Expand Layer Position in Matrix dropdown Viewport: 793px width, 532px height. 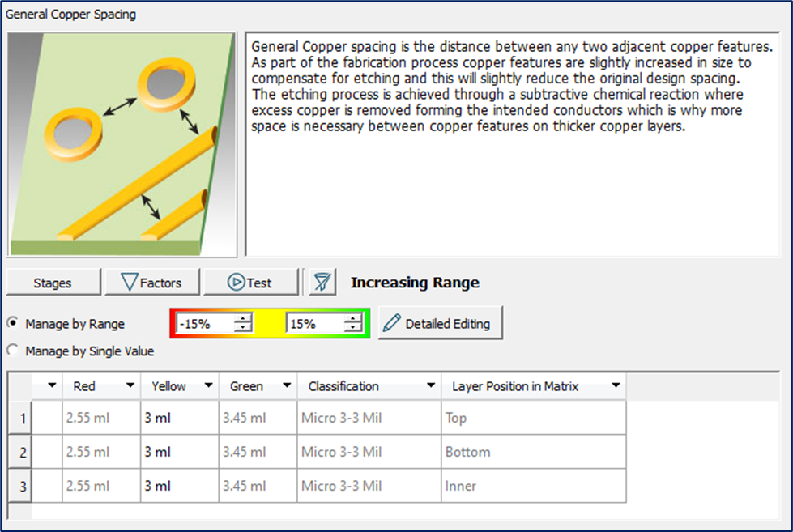pos(616,386)
